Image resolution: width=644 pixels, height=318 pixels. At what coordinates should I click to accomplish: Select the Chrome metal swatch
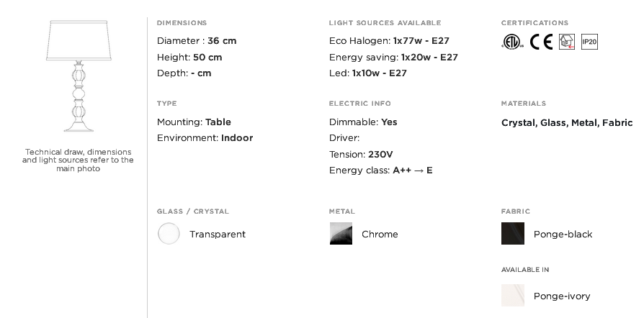pos(341,234)
